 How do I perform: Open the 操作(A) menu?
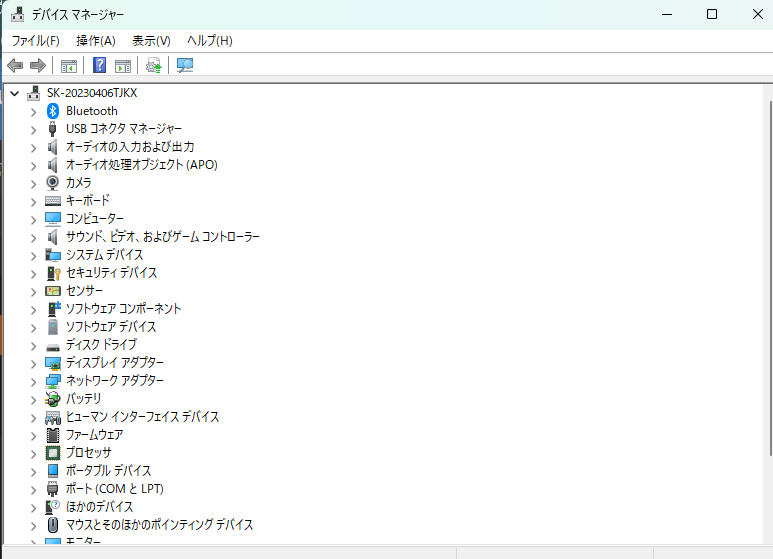click(96, 40)
